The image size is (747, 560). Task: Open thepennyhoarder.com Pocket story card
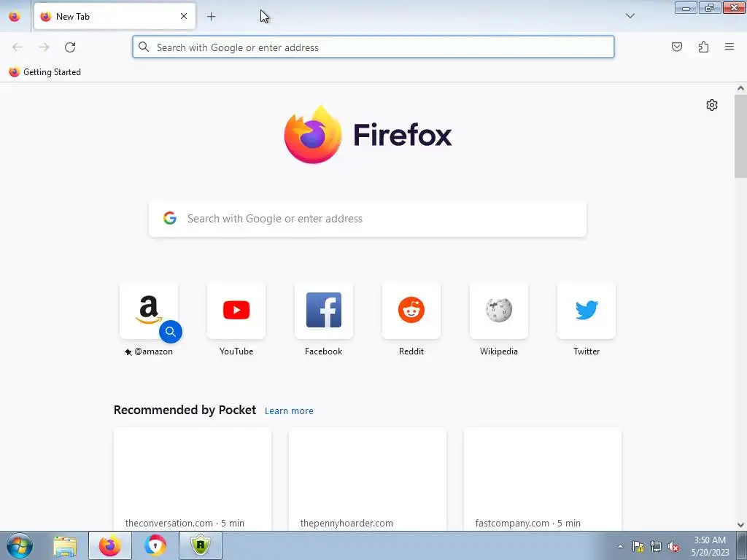368,478
